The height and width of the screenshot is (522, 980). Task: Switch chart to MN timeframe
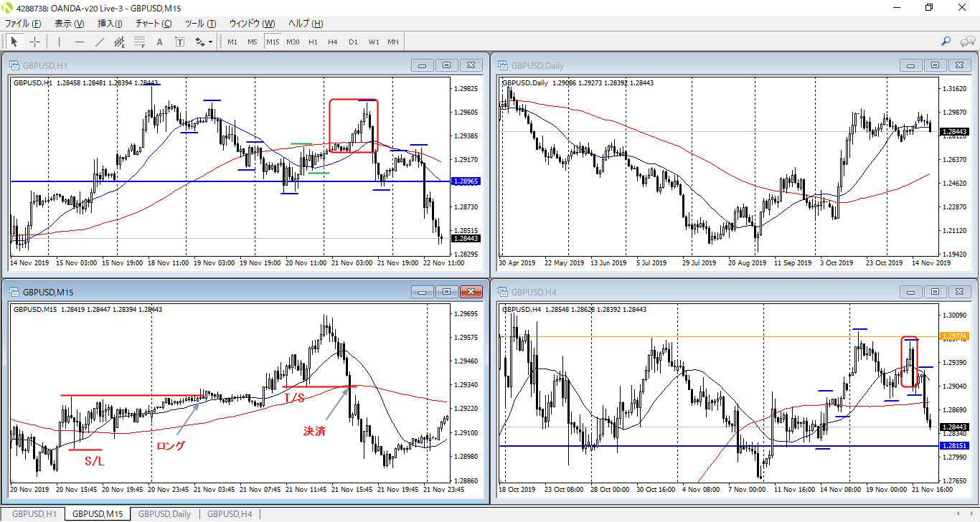393,42
